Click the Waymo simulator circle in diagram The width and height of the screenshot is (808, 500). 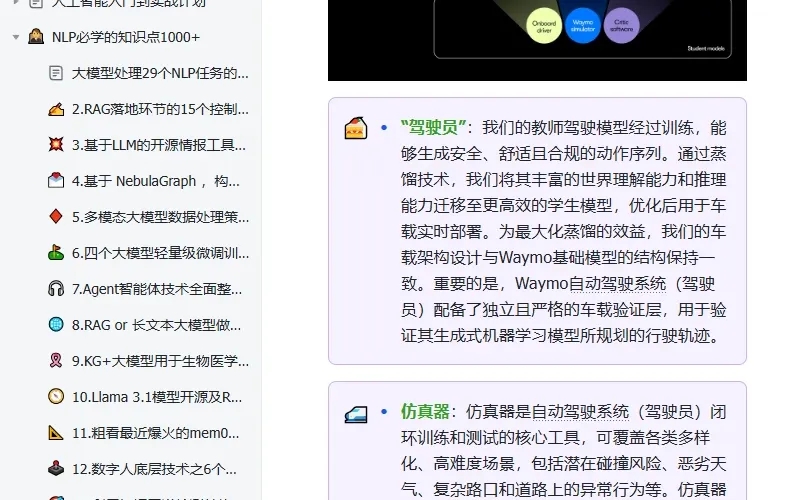pos(583,26)
